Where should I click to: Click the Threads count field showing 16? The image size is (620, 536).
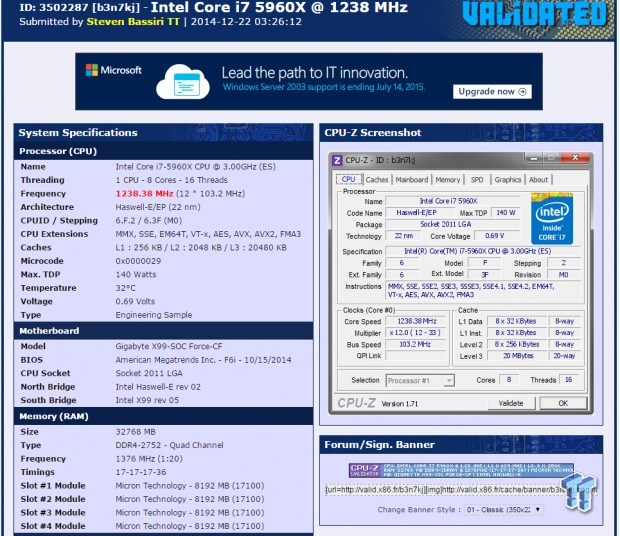click(x=568, y=380)
